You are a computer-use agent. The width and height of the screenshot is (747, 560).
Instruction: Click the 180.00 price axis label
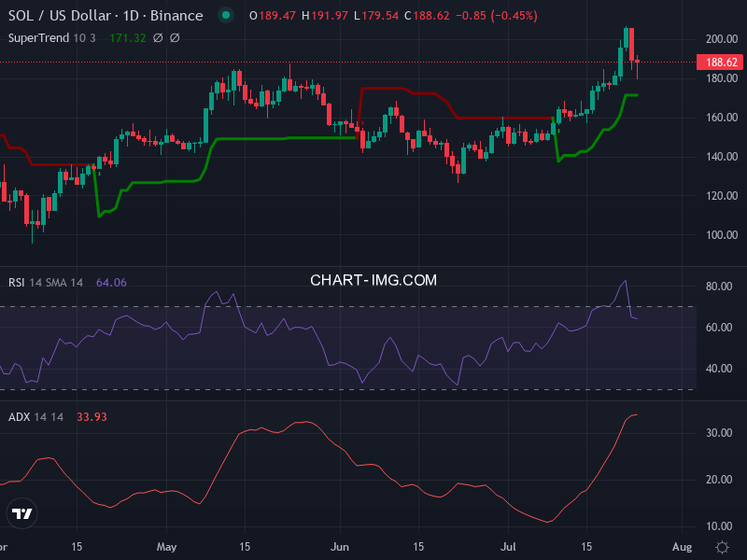[721, 78]
